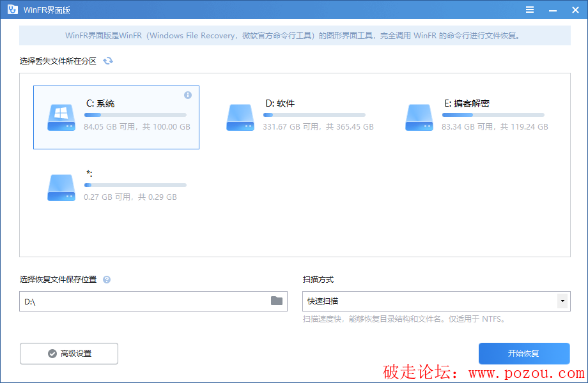Viewport: 588px width, 383px height.
Task: Click the E: 掮客解密 drive label
Action: pos(467,103)
